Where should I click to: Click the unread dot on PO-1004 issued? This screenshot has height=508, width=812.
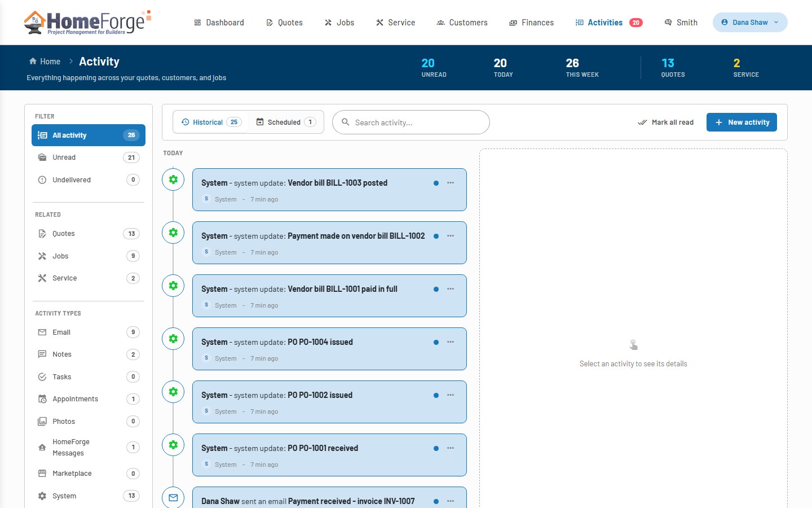pos(436,342)
